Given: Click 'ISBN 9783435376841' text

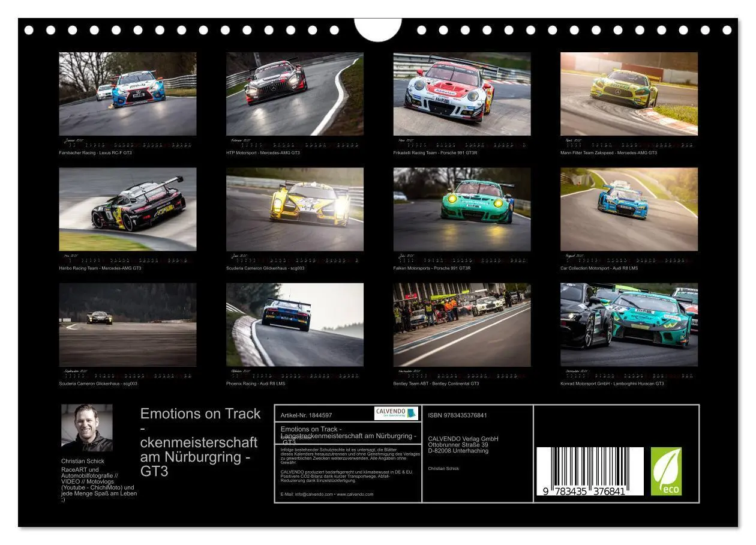Looking at the screenshot, I should tap(458, 415).
